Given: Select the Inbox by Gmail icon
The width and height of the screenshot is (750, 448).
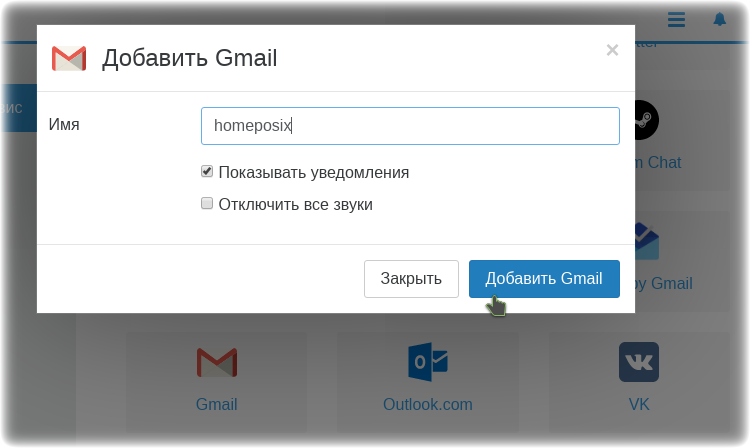Looking at the screenshot, I should pos(647,241).
